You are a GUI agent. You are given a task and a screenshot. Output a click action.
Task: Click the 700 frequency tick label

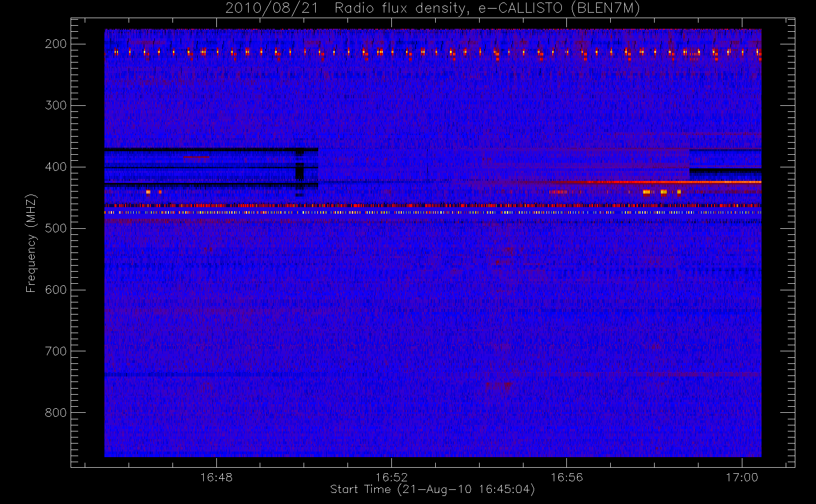56,351
